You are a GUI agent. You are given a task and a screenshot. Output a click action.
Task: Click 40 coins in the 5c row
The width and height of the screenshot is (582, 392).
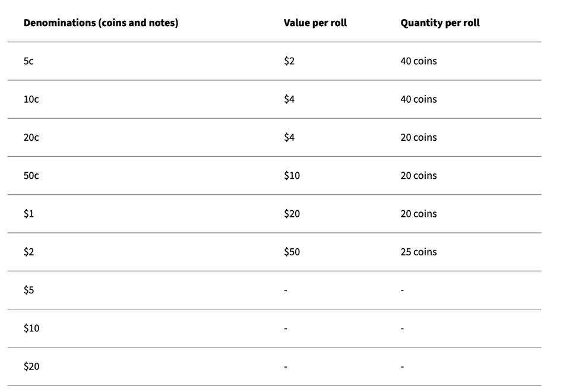pyautogui.click(x=418, y=61)
